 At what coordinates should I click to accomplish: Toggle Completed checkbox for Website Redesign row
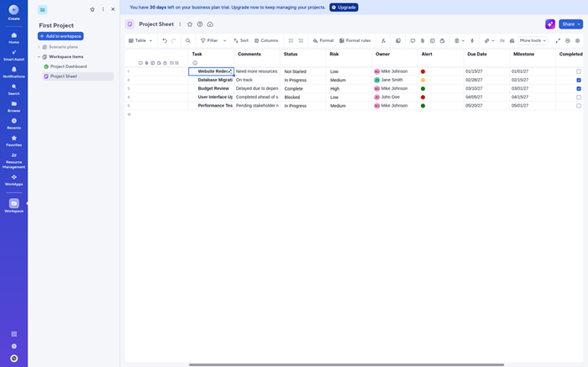pyautogui.click(x=579, y=71)
